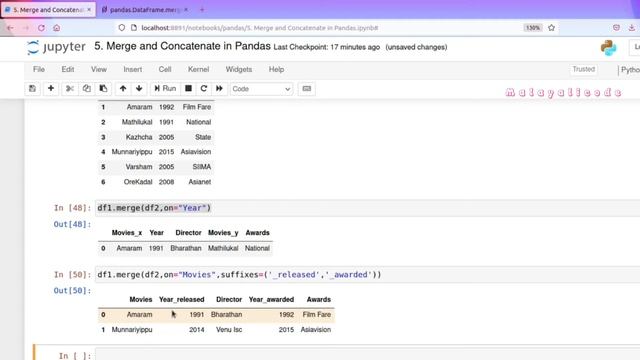Viewport: 640px width, 360px height.
Task: Interrupt the kernel with stop icon
Action: 188,89
